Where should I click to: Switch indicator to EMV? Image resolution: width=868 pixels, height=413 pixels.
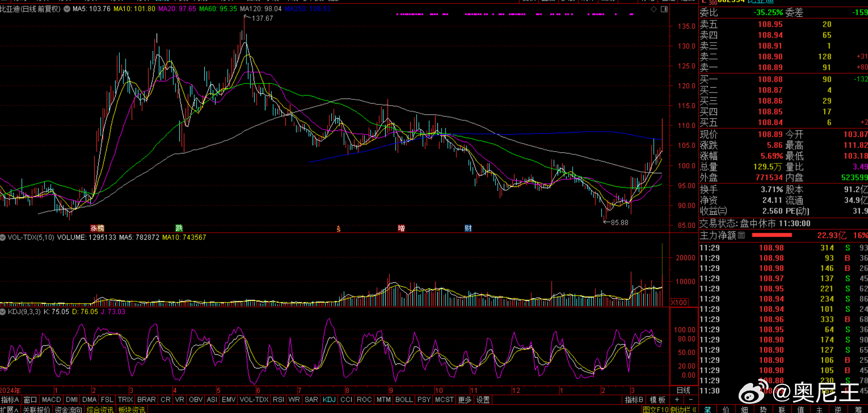229,400
